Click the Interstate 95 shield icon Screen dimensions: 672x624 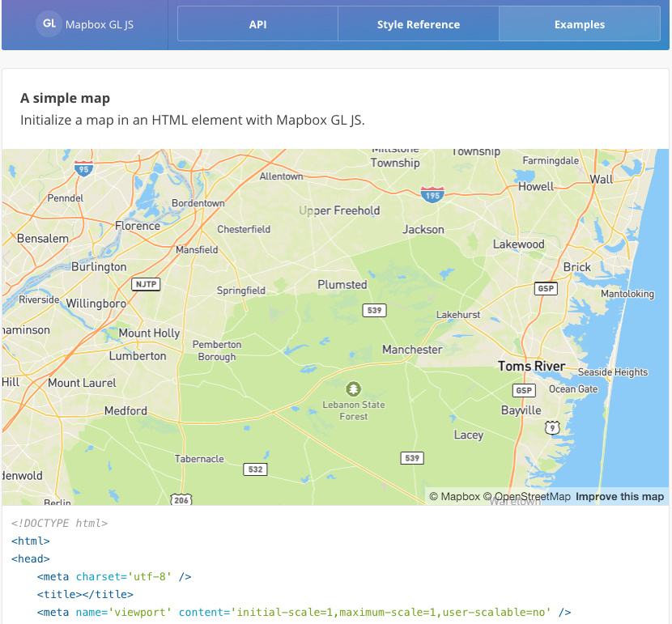click(83, 168)
